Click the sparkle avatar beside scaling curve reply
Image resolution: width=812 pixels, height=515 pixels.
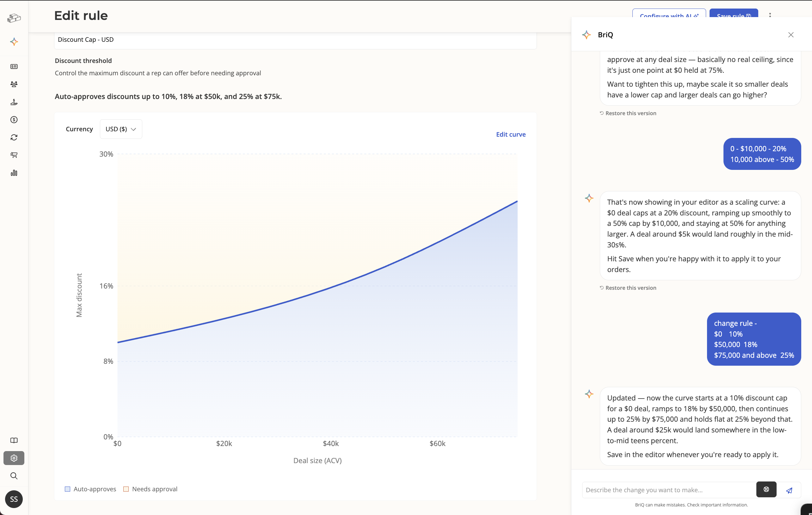pos(589,198)
